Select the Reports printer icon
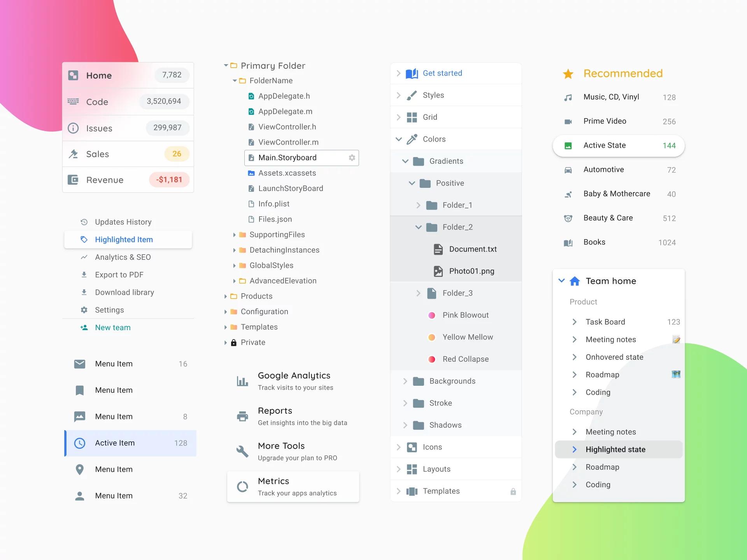Viewport: 747px width, 560px height. [x=242, y=416]
